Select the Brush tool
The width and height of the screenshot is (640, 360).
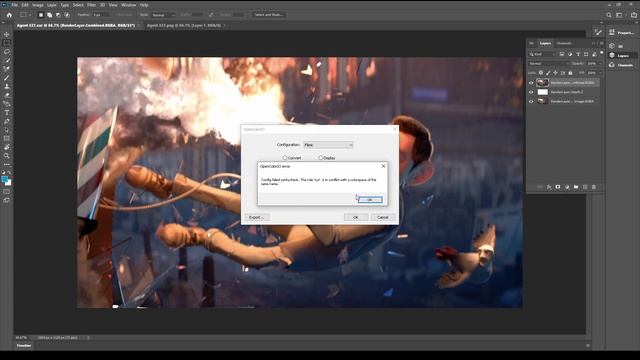pyautogui.click(x=7, y=78)
